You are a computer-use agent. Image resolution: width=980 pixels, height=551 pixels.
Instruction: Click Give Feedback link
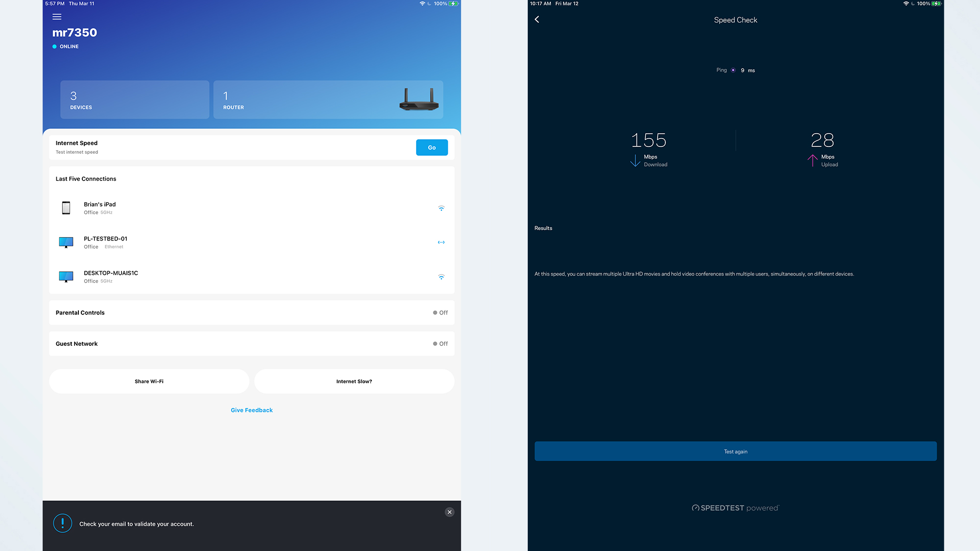coord(252,410)
